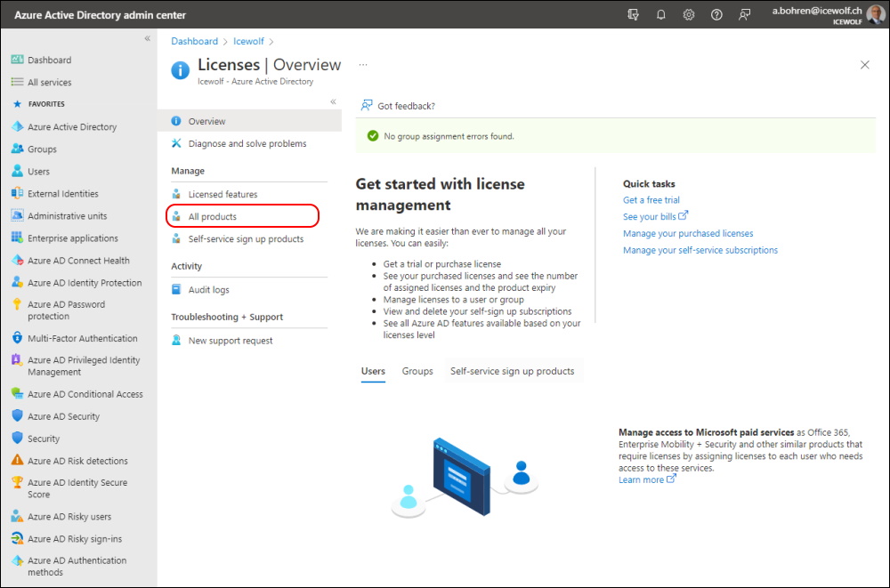Open the top bar feedback icon

[744, 15]
